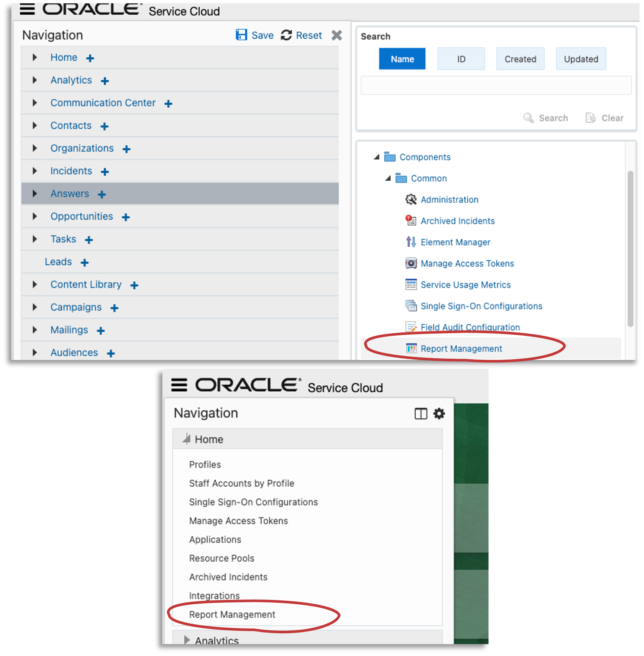Click the search text input field

[496, 86]
